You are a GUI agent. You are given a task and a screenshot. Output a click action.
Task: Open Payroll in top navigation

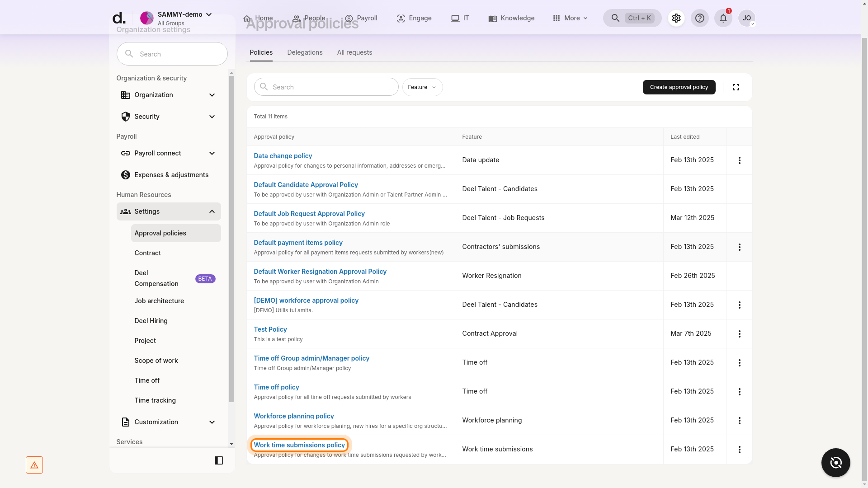coord(361,18)
